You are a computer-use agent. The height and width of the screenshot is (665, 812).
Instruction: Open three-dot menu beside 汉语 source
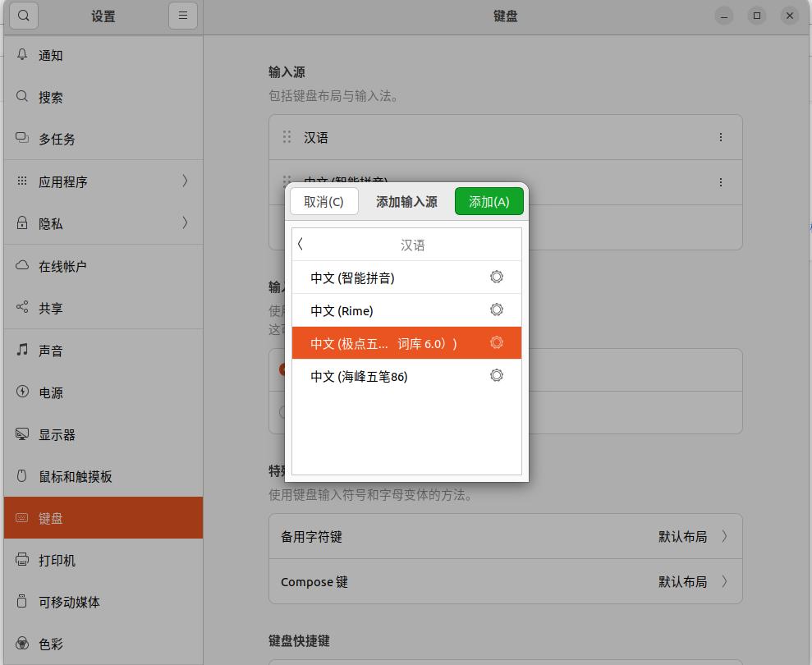[721, 137]
